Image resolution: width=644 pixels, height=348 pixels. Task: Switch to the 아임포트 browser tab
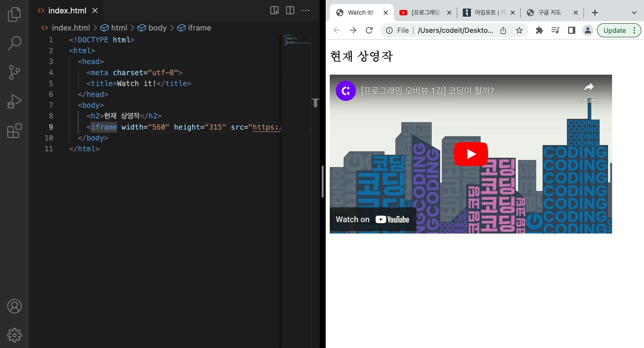coord(489,12)
